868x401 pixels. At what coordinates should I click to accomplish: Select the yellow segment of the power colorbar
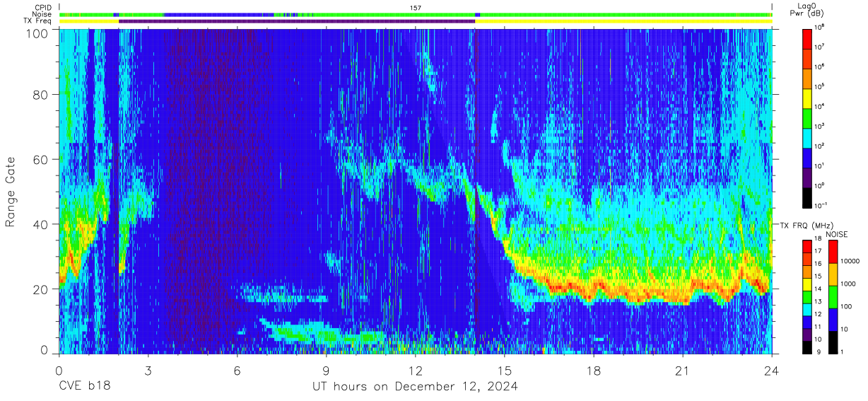807,98
